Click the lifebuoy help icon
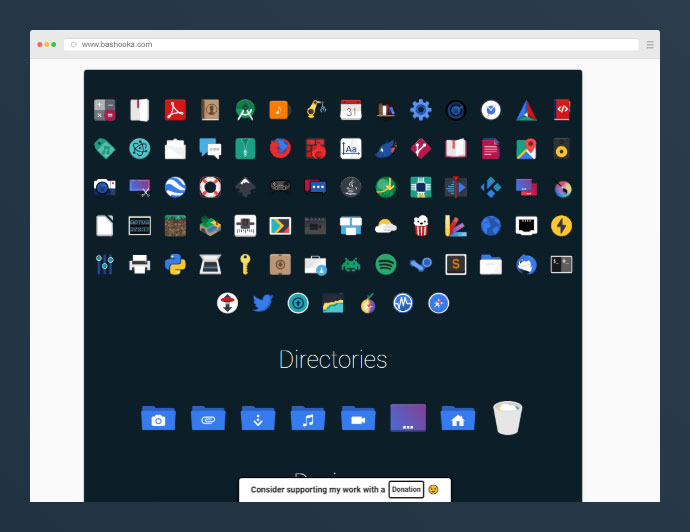Viewport: 690px width, 532px height. [x=210, y=187]
